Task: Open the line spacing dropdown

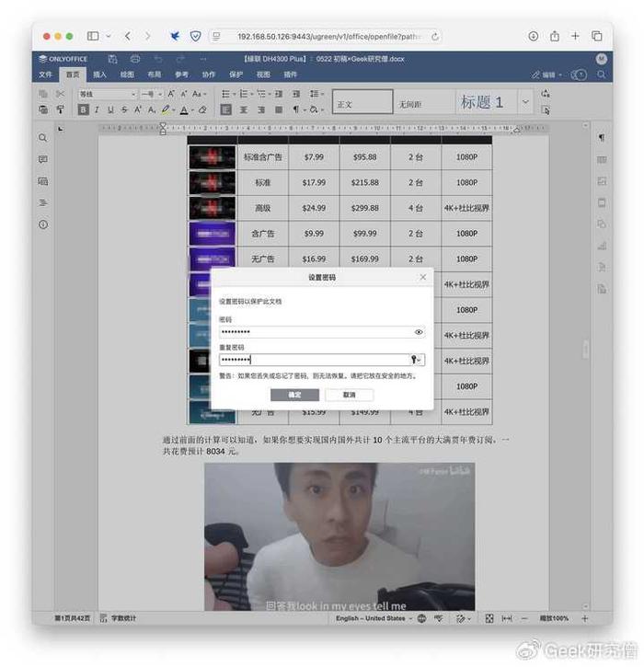Action: point(316,94)
